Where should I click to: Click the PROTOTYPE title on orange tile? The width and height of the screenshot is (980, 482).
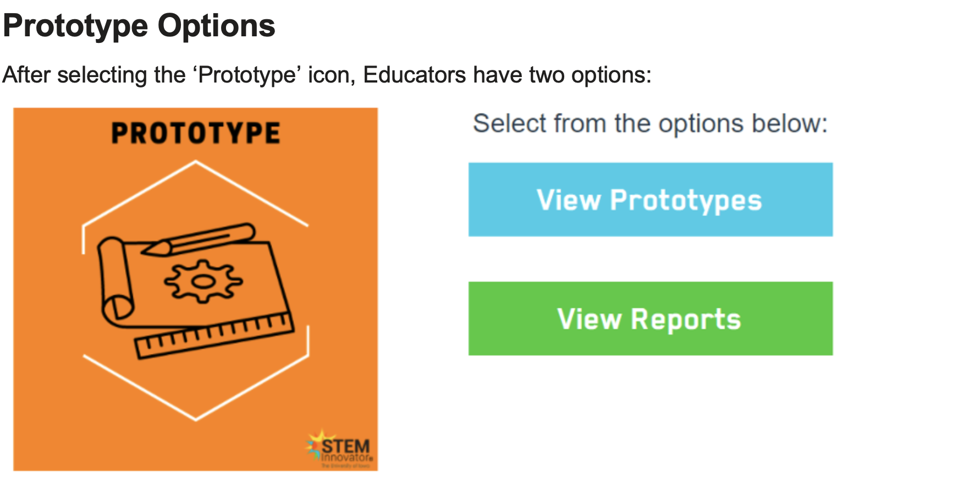point(196,133)
